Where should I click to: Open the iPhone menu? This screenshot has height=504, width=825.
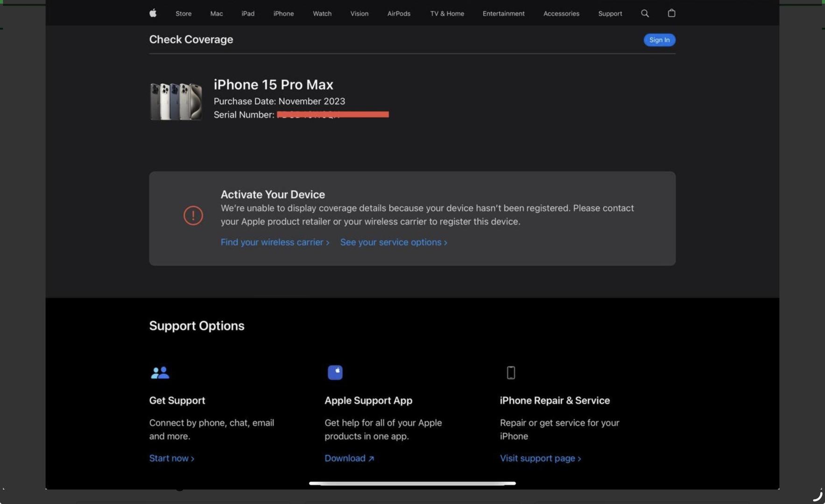point(283,14)
